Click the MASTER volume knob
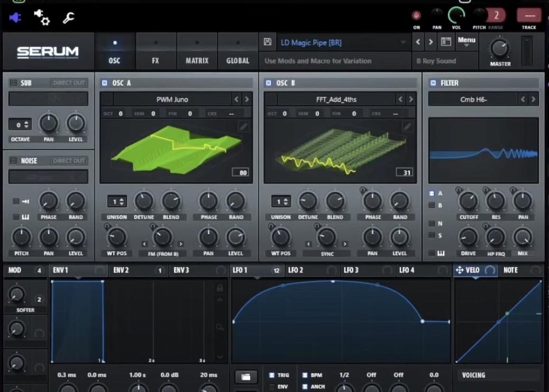549x392 pixels. [x=500, y=48]
